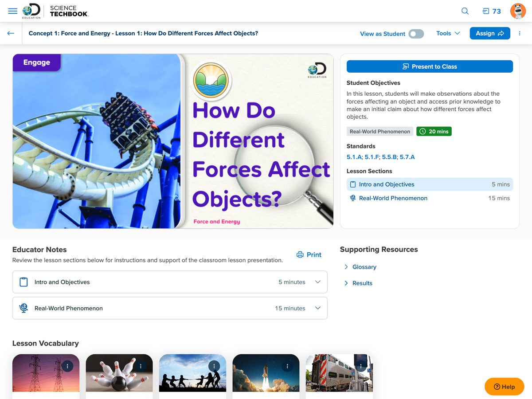Click the back arrow icon

(x=11, y=33)
